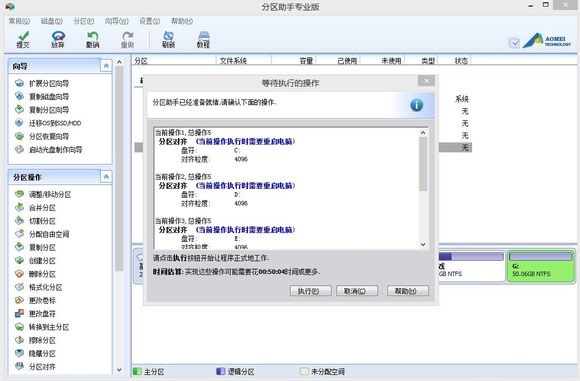The image size is (580, 381).
Task: Select 合并分区 operation
Action: click(x=35, y=208)
